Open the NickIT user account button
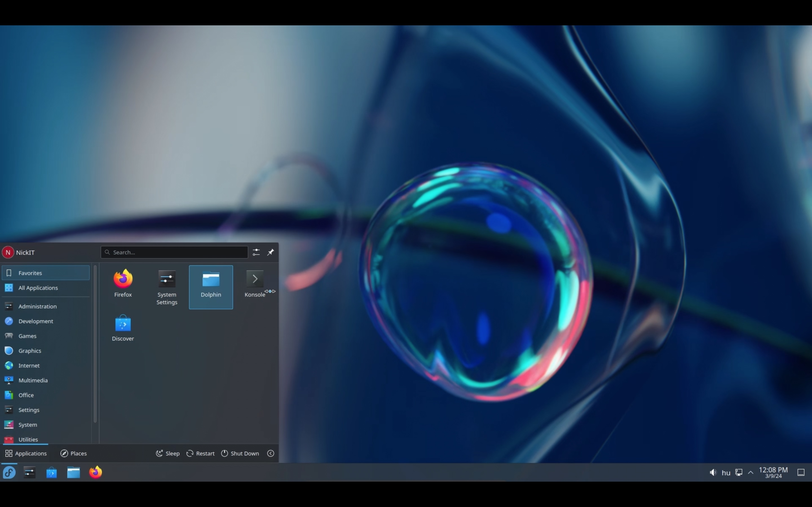The width and height of the screenshot is (812, 507). [19, 252]
